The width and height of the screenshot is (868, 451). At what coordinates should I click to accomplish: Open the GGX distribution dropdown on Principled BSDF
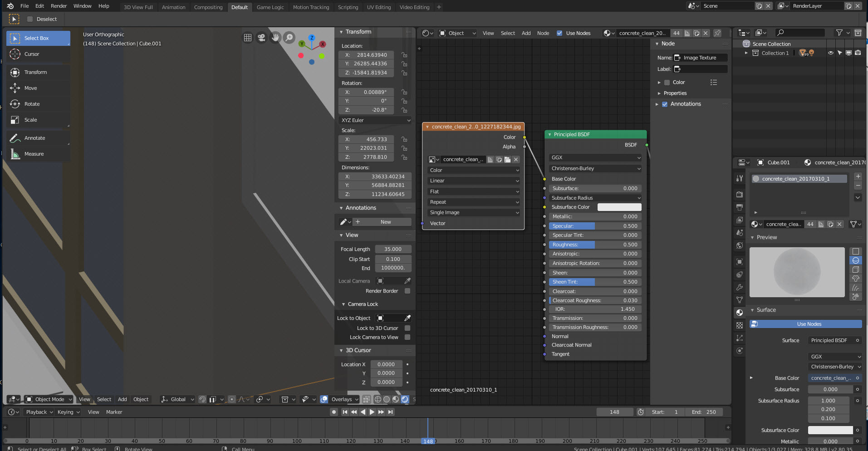click(x=595, y=157)
